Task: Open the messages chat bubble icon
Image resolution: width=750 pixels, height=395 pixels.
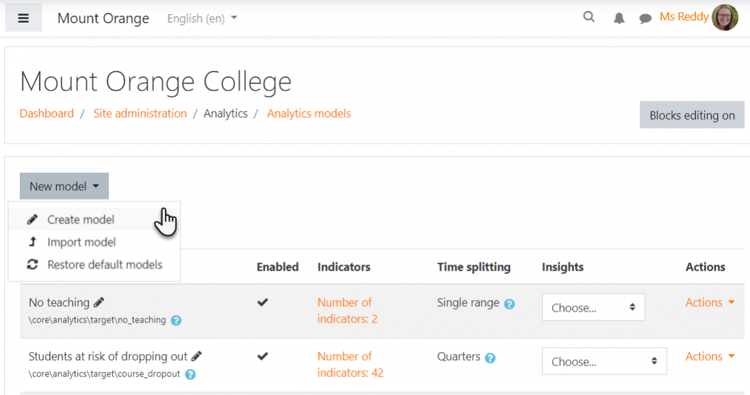Action: (x=645, y=19)
